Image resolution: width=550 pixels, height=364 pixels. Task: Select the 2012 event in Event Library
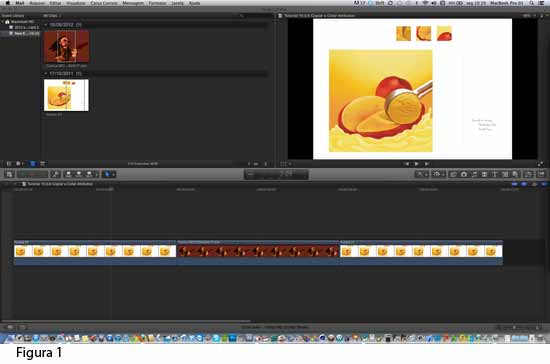tap(24, 27)
